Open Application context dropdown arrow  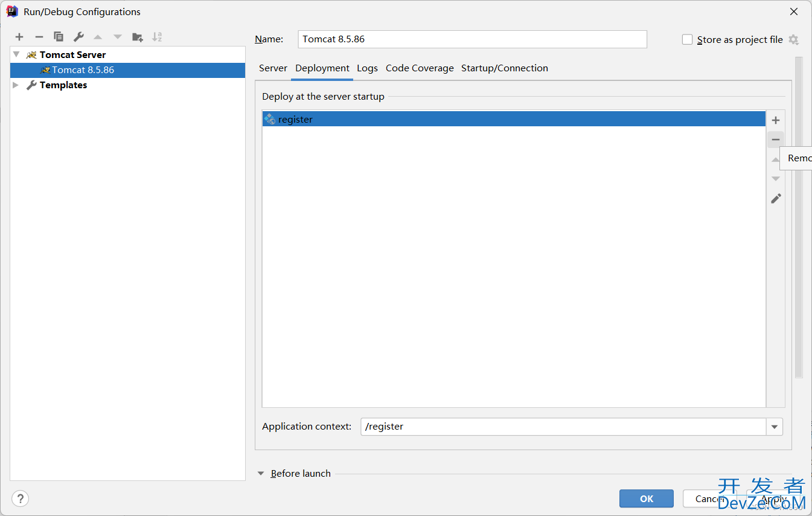click(775, 427)
